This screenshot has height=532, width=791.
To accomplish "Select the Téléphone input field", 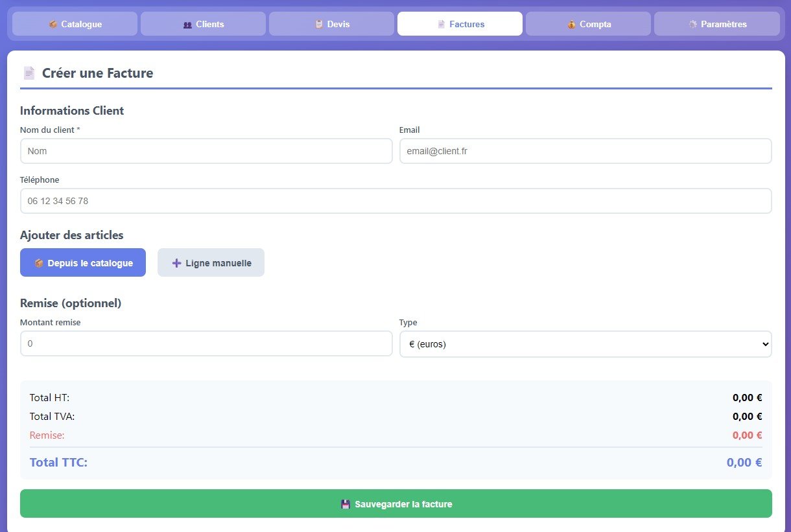I will [x=395, y=201].
